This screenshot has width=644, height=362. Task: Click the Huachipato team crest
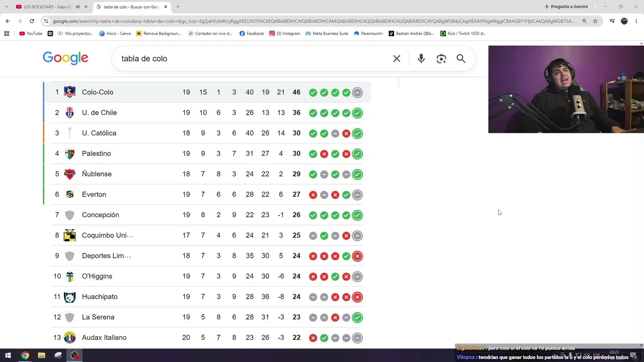70,297
